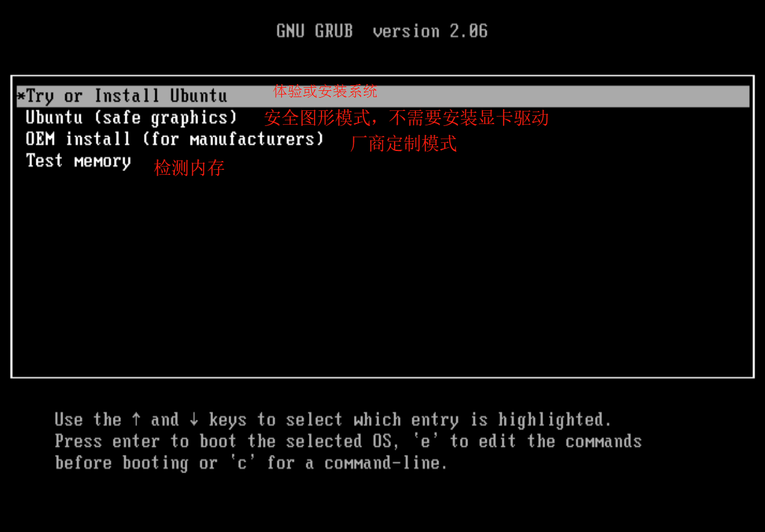Click the 'e' key hint in instructions
The image size is (765, 532).
(x=425, y=441)
